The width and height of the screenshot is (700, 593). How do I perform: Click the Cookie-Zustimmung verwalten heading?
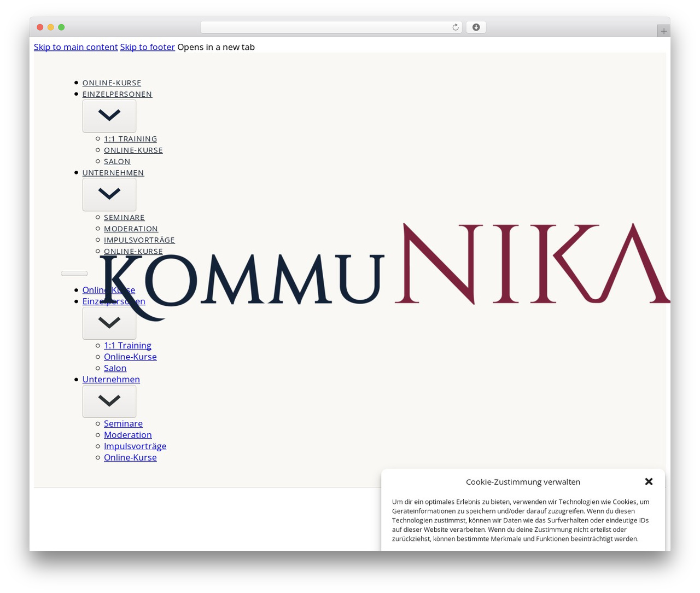(523, 482)
